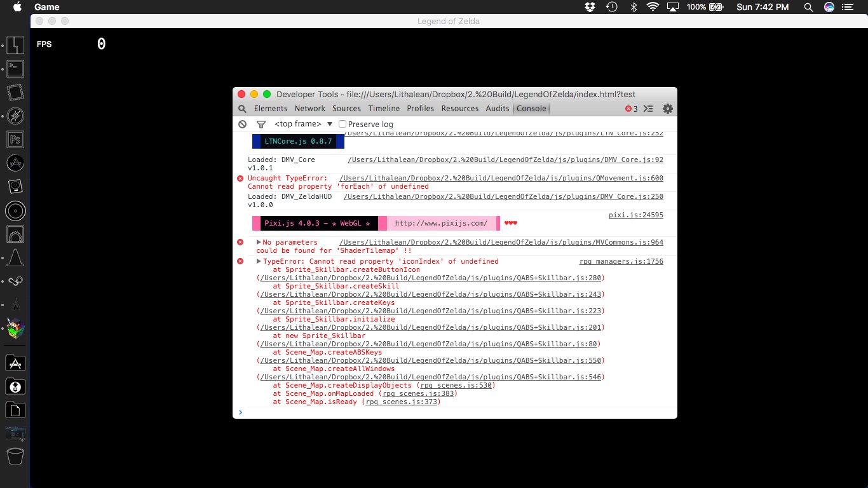Image resolution: width=868 pixels, height=488 pixels.
Task: Click the Wi-Fi status icon
Action: click(x=653, y=7)
